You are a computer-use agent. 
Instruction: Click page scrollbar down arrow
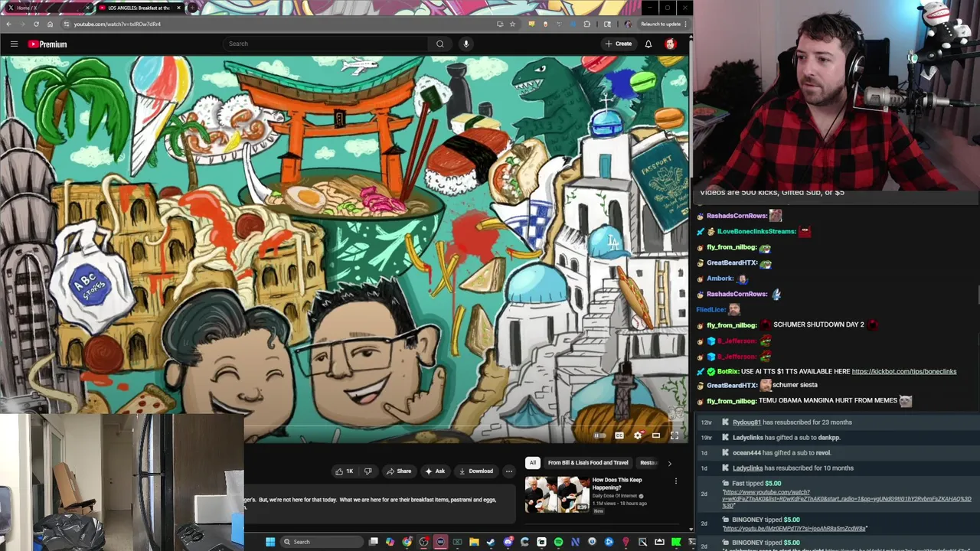point(691,529)
